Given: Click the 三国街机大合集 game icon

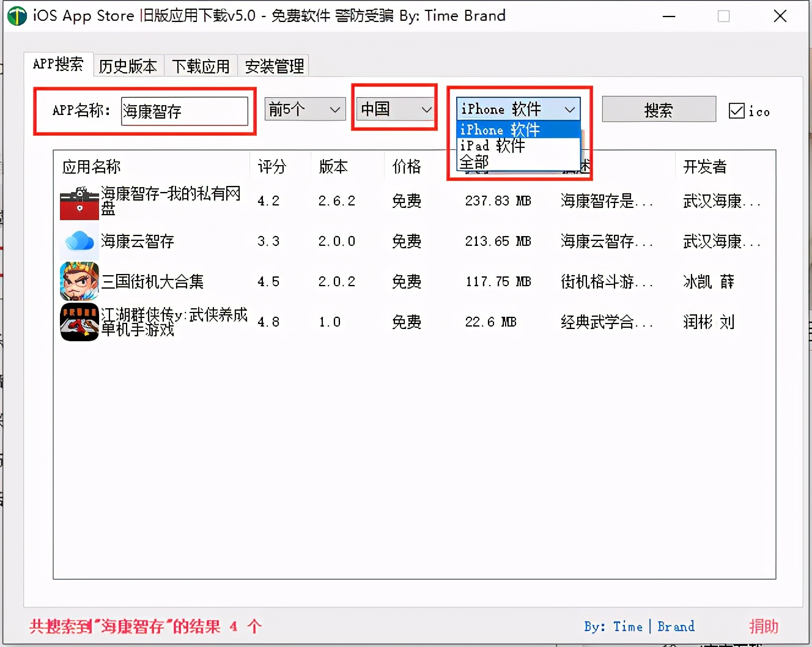Looking at the screenshot, I should [x=79, y=281].
